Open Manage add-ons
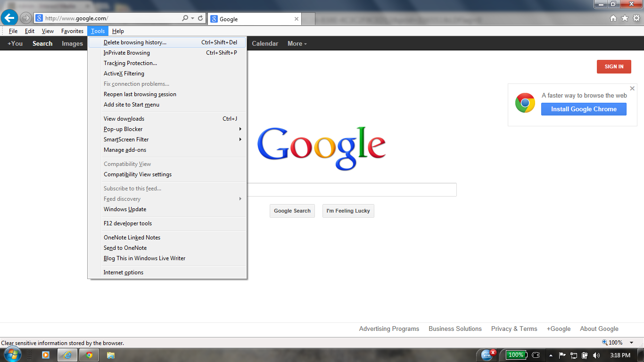 [x=167, y=150]
